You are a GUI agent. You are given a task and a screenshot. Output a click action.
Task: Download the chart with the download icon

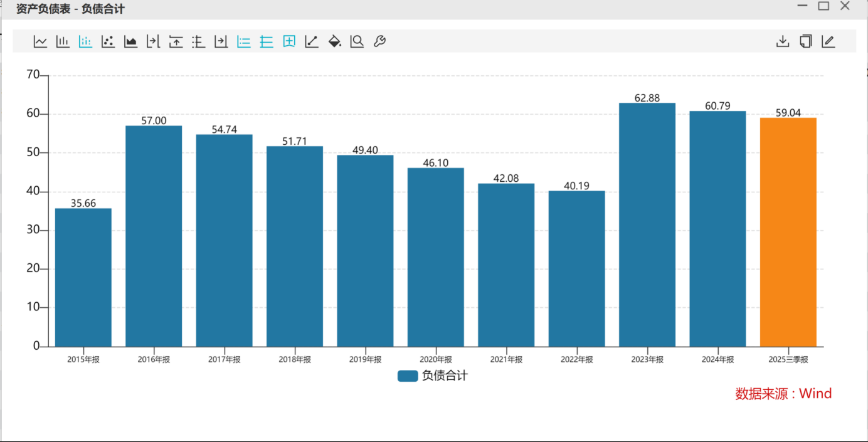(783, 41)
